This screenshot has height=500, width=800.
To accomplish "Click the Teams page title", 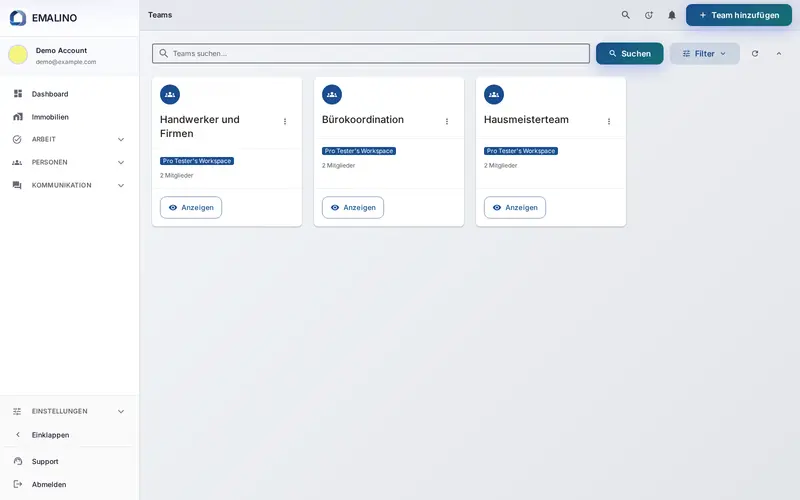I will click(160, 15).
